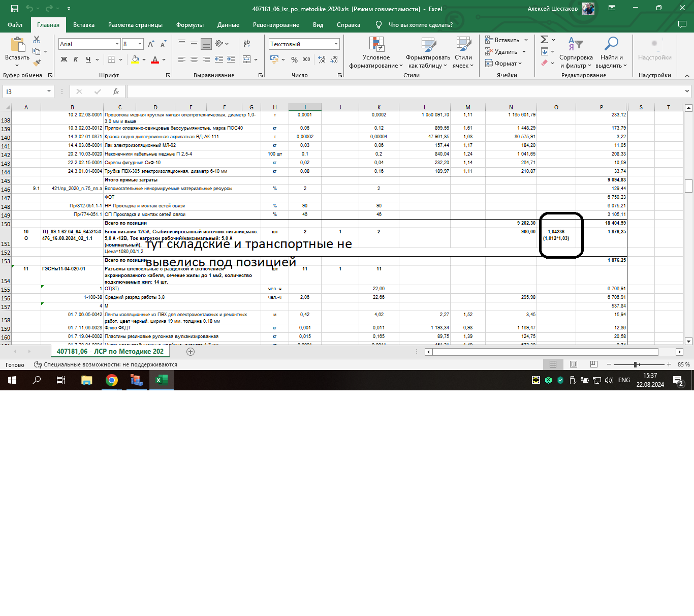Click the Increase Font Size icon
Image resolution: width=694 pixels, height=616 pixels.
(151, 44)
